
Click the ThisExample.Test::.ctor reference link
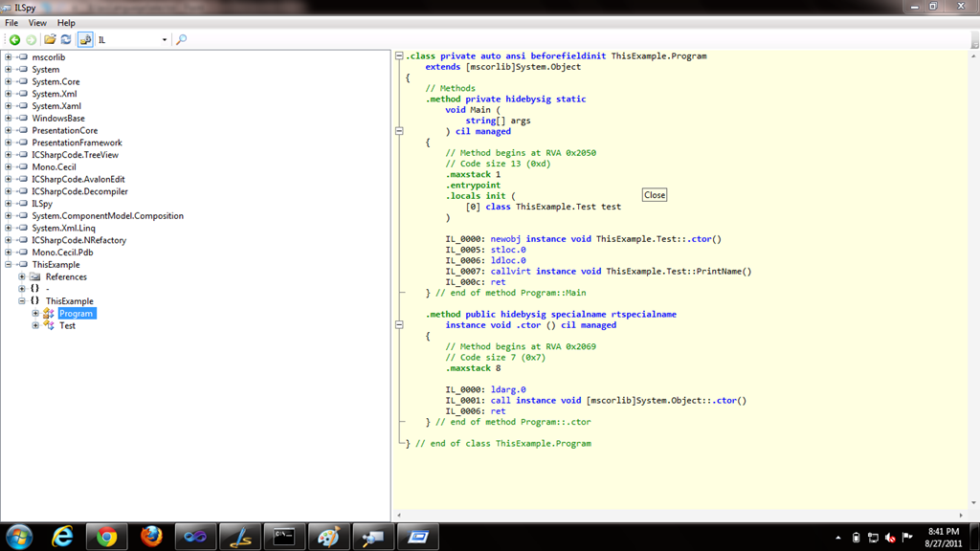pyautogui.click(x=658, y=238)
